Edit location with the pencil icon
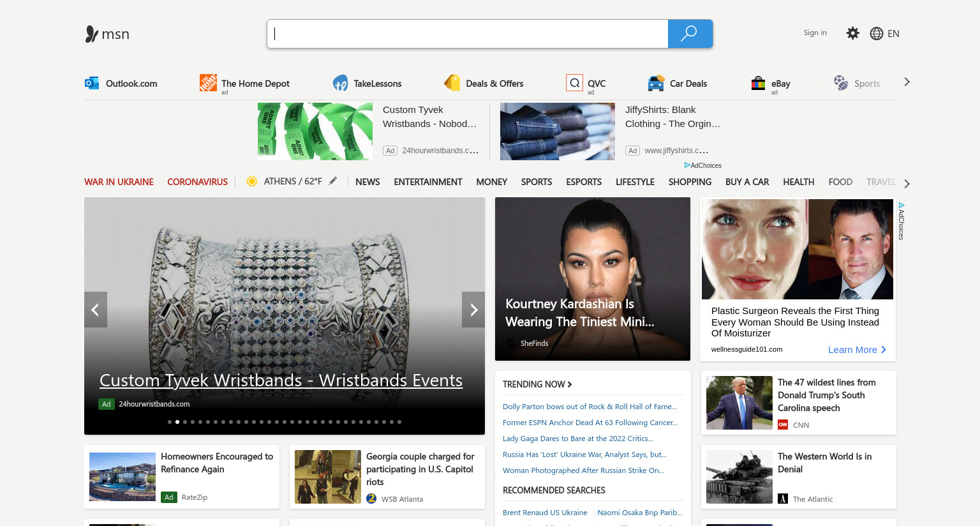This screenshot has height=526, width=980. coord(333,181)
